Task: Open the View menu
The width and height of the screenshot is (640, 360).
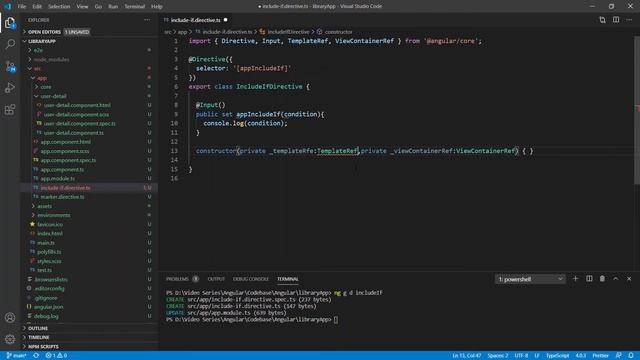Action: click(82, 7)
